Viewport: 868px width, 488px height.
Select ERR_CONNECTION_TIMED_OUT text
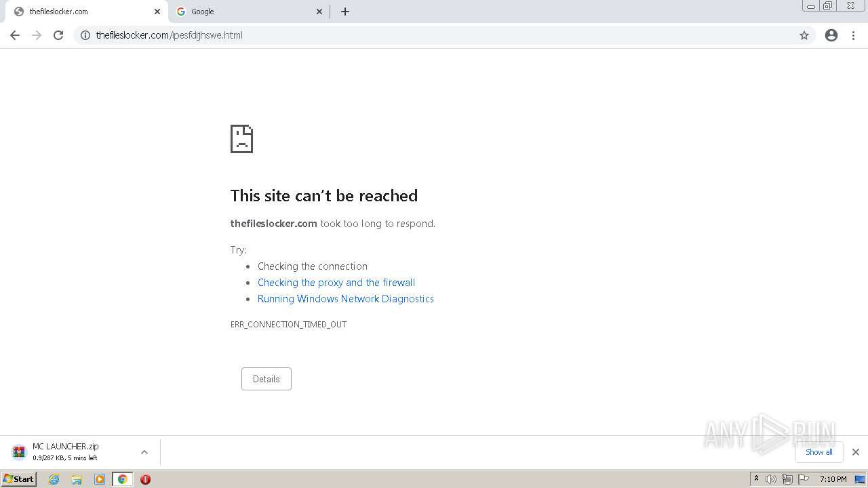point(288,325)
